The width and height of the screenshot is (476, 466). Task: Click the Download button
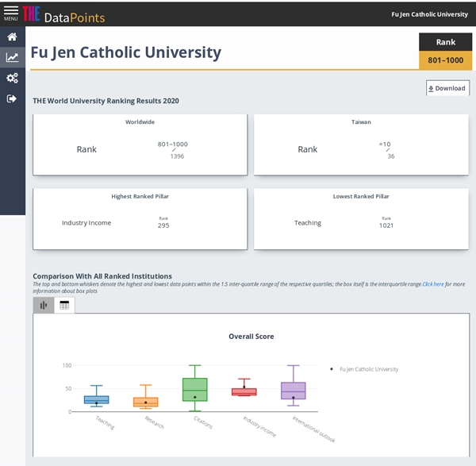click(447, 88)
